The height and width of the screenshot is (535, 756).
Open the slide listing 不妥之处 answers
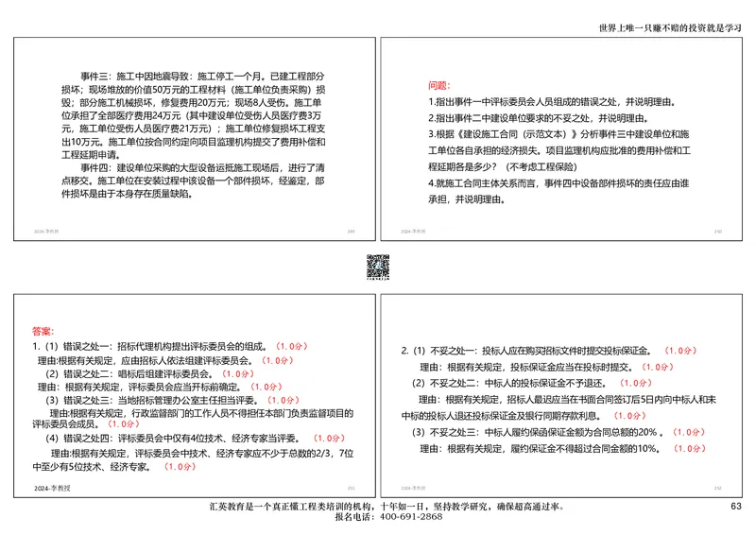click(561, 396)
